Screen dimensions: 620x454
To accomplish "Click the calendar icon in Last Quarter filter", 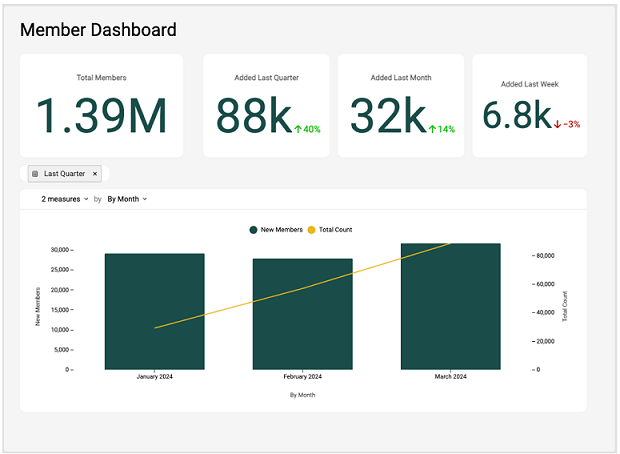I will 35,174.
